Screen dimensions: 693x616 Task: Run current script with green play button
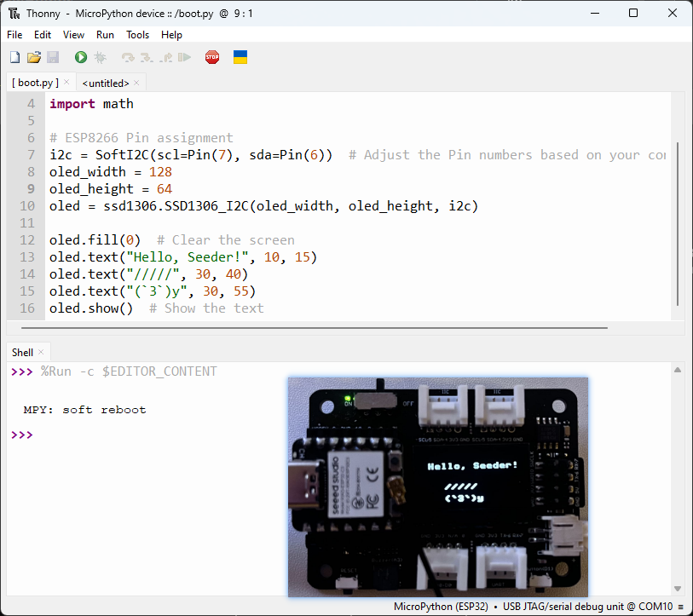point(80,57)
